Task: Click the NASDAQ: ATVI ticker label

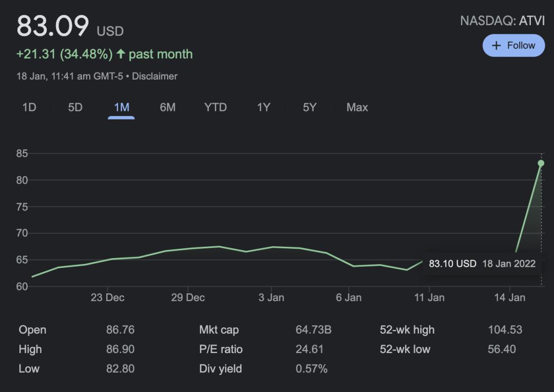Action: (x=502, y=21)
